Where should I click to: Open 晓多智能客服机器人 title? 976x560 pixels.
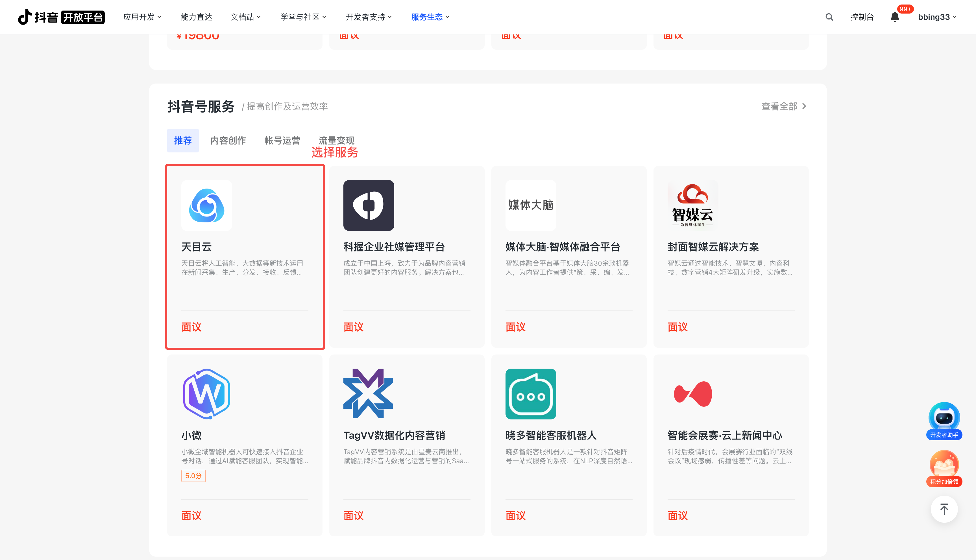click(551, 436)
